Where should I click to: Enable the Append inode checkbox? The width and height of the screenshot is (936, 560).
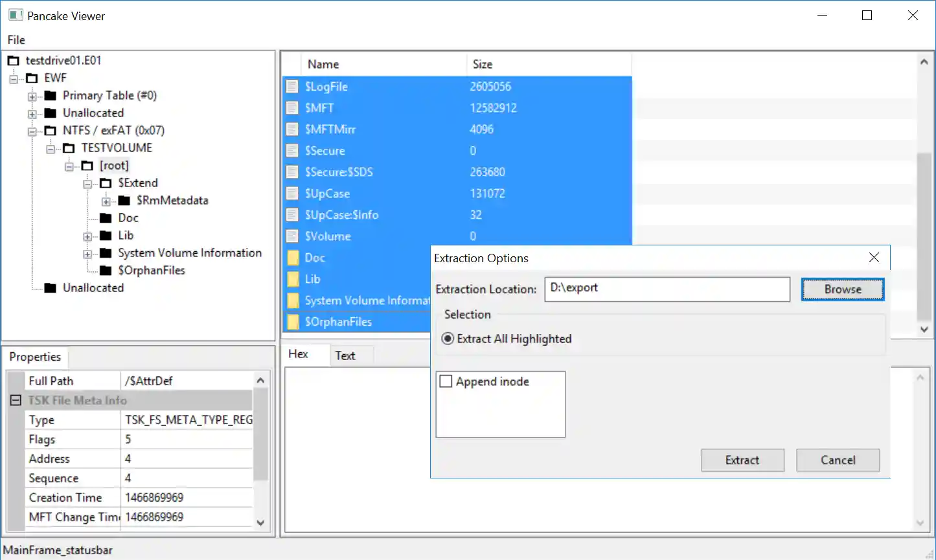pos(446,381)
